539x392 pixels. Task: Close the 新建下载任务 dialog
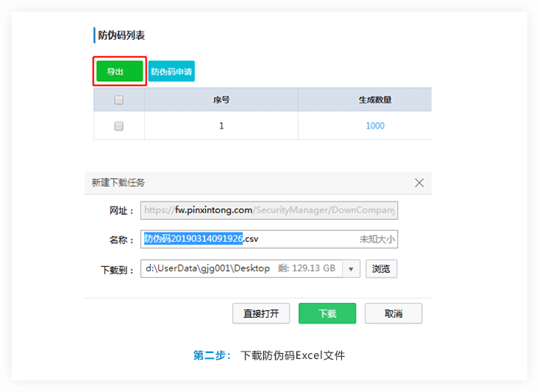pyautogui.click(x=419, y=182)
